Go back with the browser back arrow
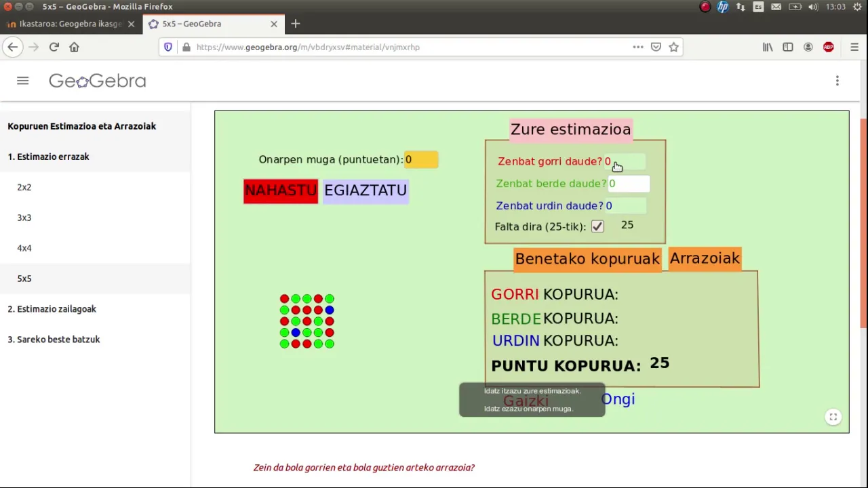This screenshot has height=488, width=868. 12,47
